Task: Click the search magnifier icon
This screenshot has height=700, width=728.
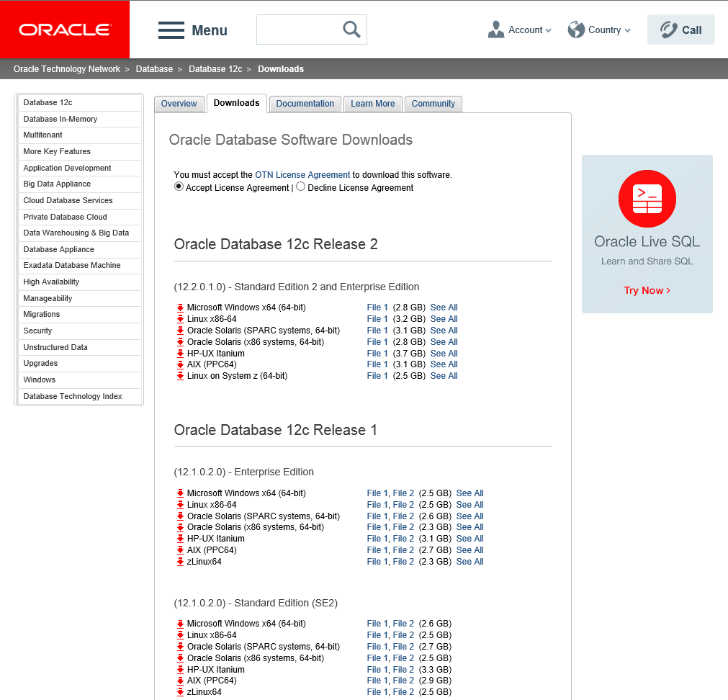Action: pos(351,30)
